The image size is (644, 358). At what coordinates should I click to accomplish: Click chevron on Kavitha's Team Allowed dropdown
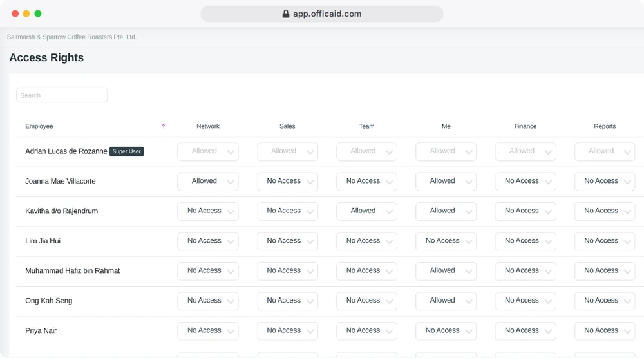click(x=390, y=212)
